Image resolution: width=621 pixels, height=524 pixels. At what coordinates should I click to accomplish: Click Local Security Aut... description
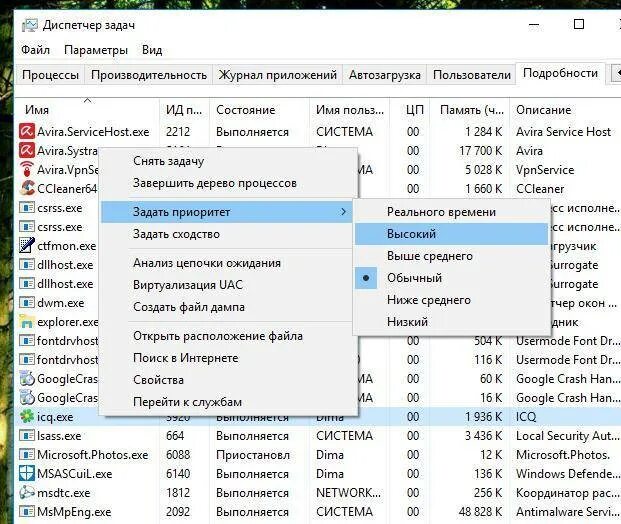coord(568,436)
